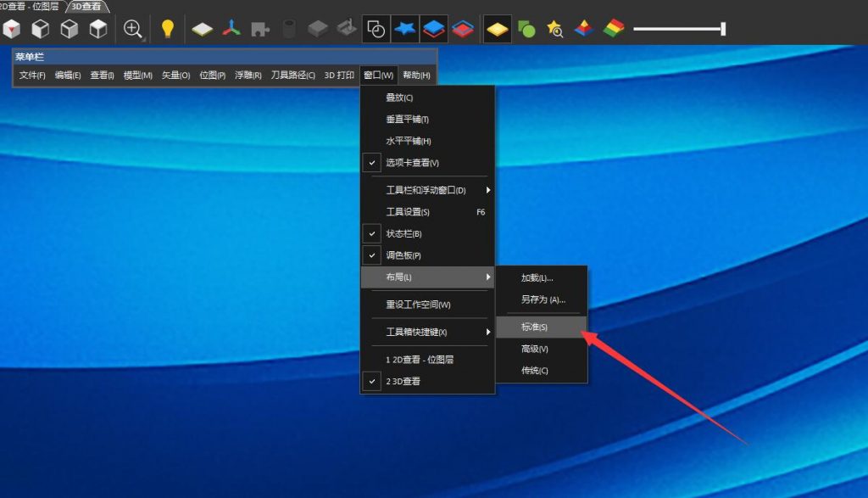Switch to the 3D查看 tab

point(87,7)
